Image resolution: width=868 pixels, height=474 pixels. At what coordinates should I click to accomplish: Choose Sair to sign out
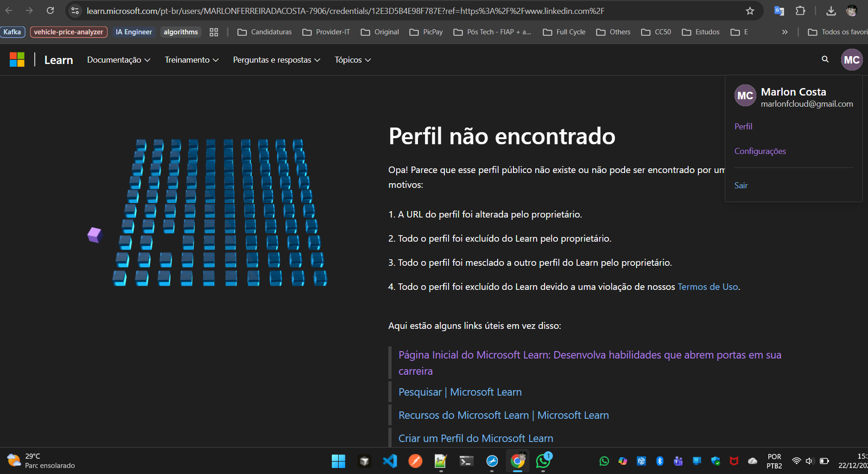point(741,186)
